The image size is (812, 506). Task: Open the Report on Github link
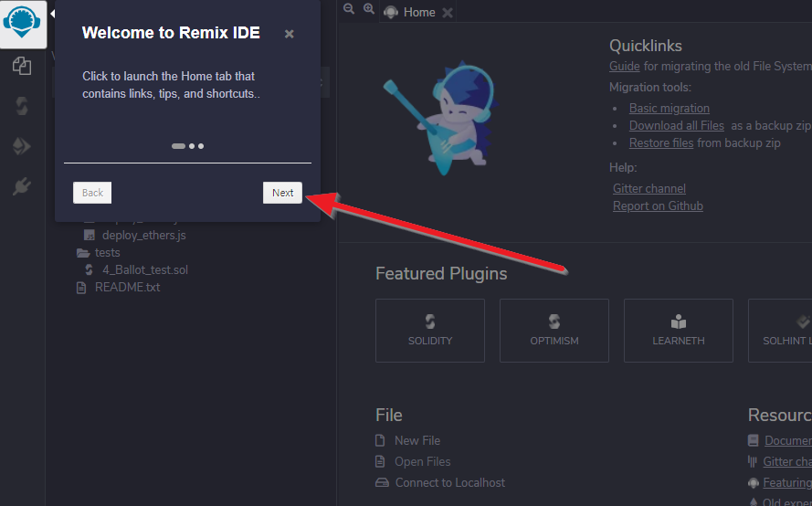point(658,206)
